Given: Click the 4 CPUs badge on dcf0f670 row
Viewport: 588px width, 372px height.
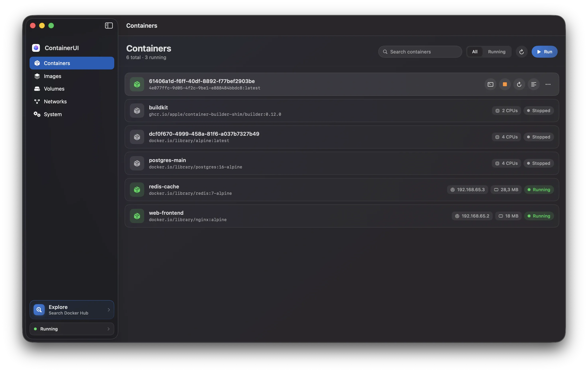Looking at the screenshot, I should [507, 137].
